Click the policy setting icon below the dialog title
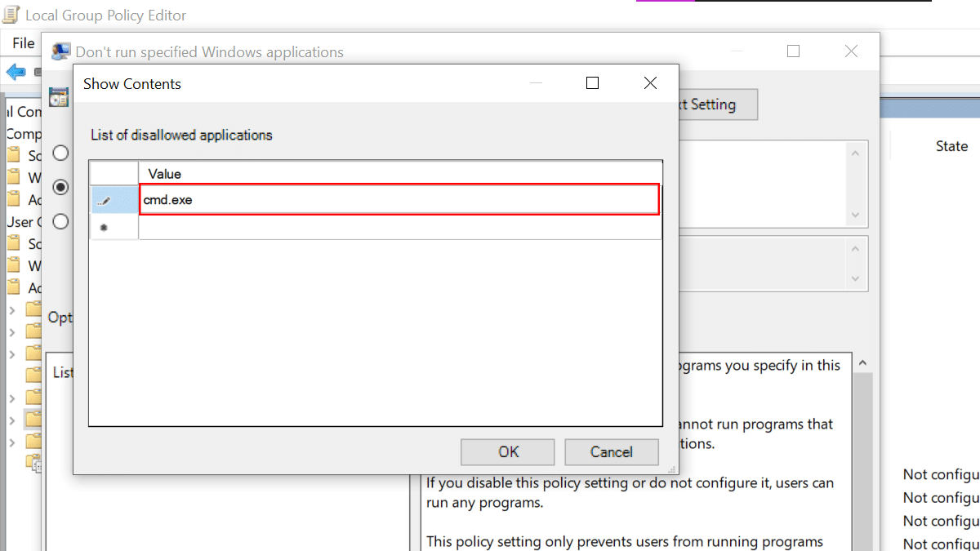The width and height of the screenshot is (980, 551). click(x=59, y=98)
